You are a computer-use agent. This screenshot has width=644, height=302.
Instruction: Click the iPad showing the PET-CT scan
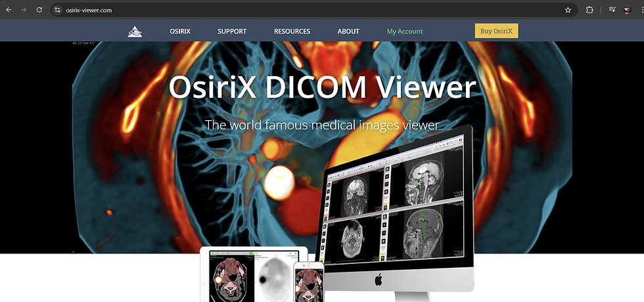252,274
